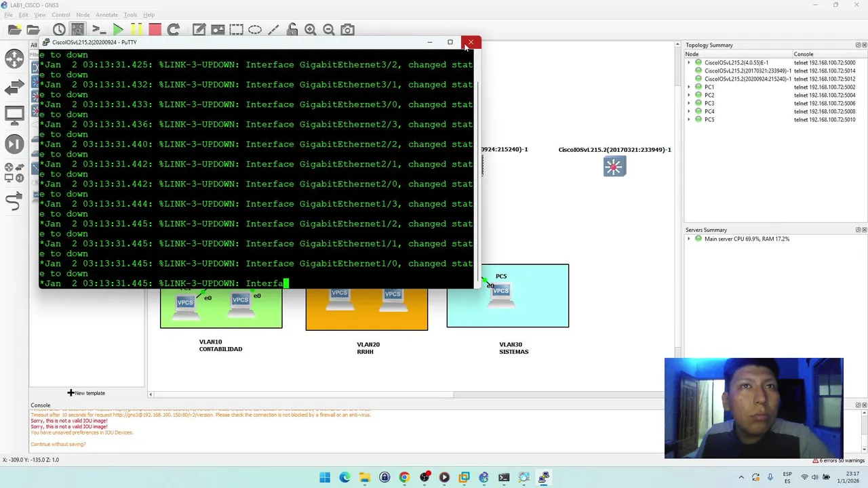
Task: Click the Node column header
Action: pyautogui.click(x=738, y=54)
